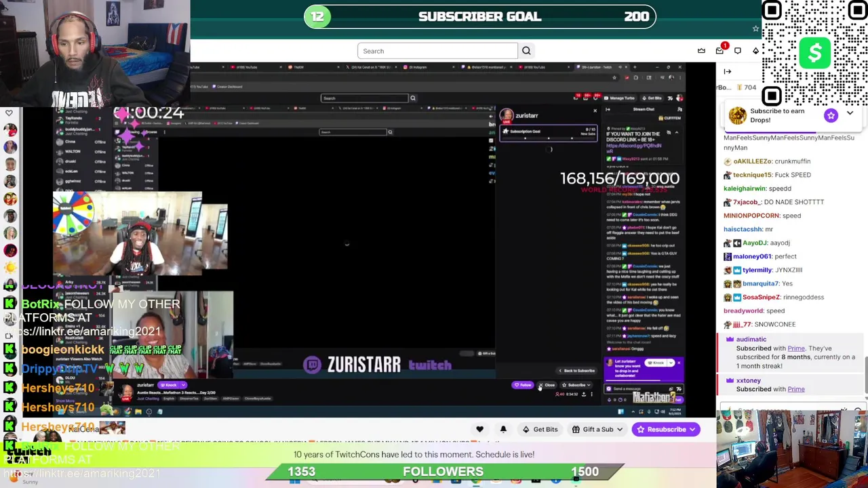Open the TwitchCon schedule announcement banner
The height and width of the screenshot is (488, 868).
414,454
